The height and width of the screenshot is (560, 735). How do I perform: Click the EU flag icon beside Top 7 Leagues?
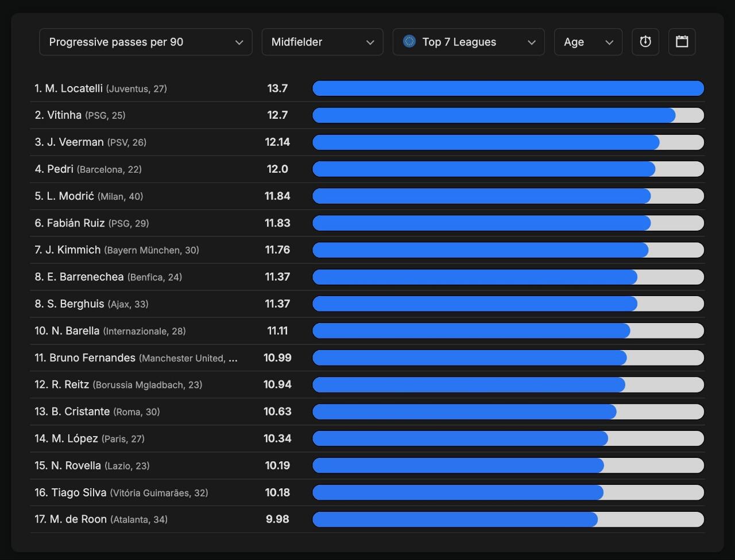pos(409,41)
